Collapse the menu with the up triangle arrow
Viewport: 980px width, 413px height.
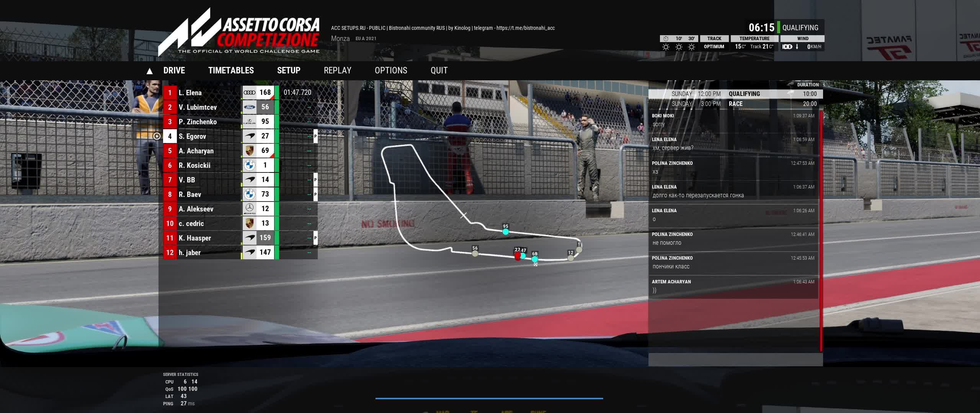tap(150, 71)
